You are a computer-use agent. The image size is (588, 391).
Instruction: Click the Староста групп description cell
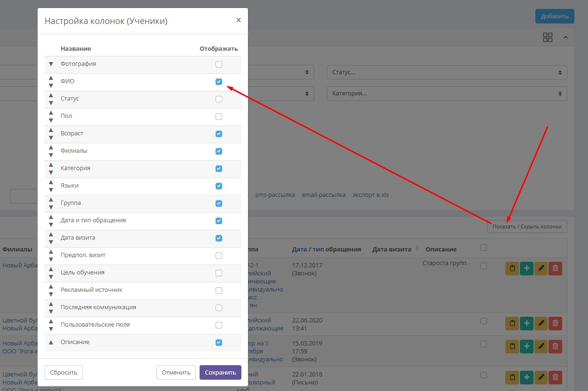(x=445, y=263)
